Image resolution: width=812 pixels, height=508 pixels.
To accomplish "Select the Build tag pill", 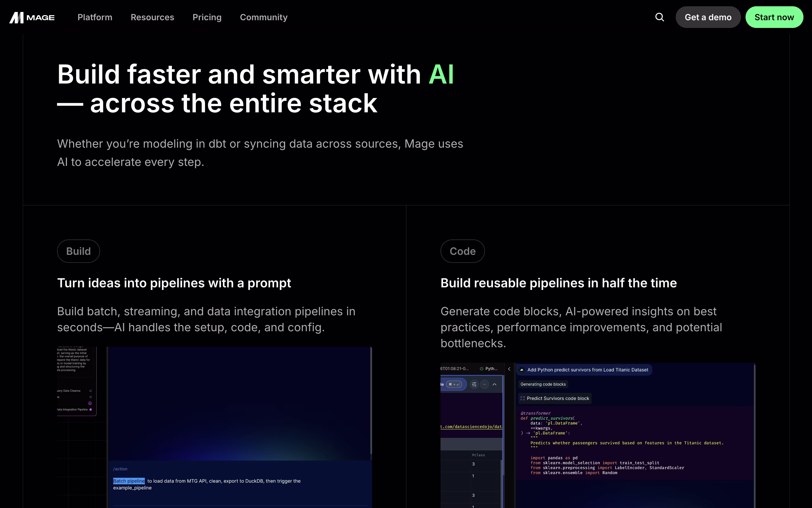I will [x=78, y=251].
